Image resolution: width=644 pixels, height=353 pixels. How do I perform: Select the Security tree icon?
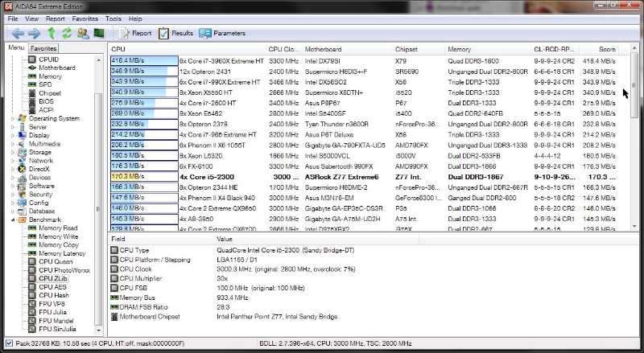(x=23, y=195)
